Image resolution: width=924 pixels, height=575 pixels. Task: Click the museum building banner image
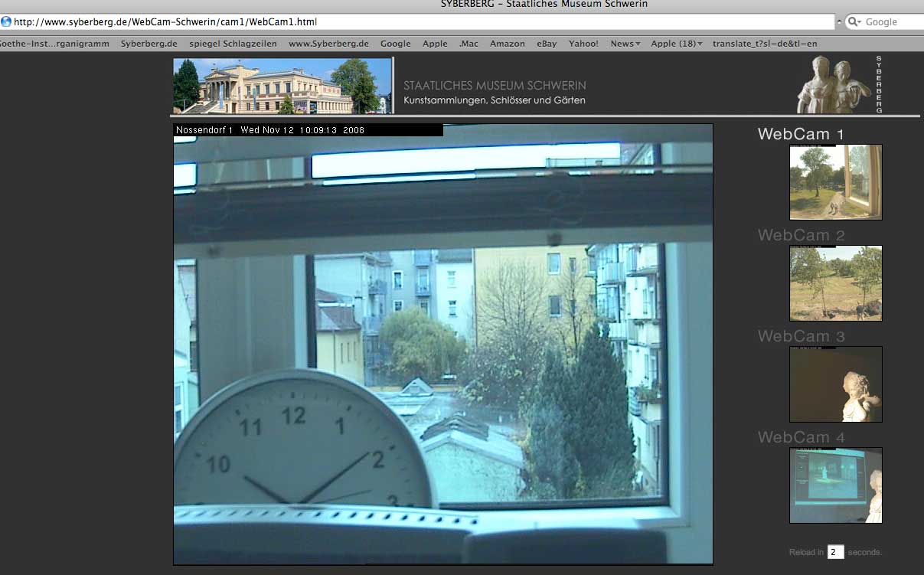pos(282,86)
